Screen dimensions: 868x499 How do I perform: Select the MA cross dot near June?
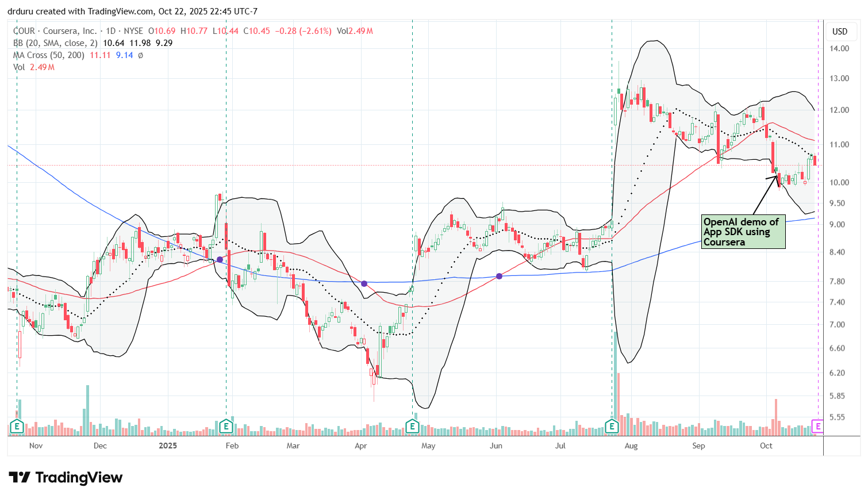[499, 277]
